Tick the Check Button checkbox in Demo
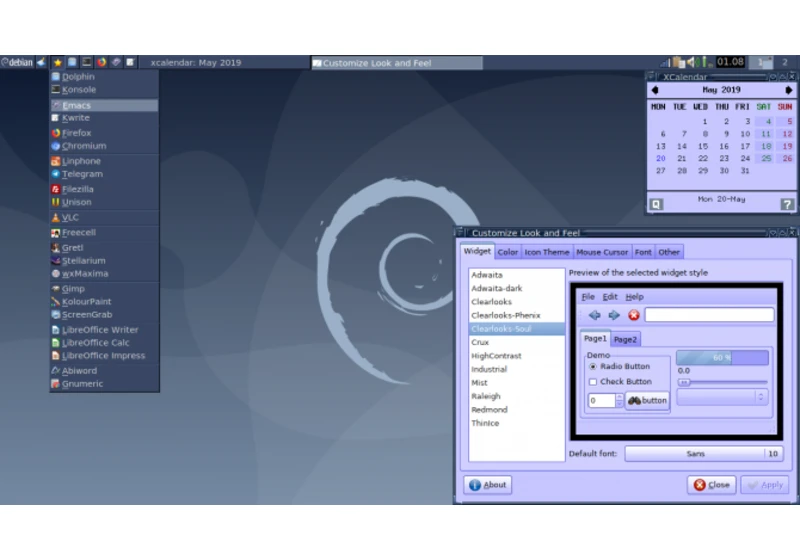 tap(593, 382)
